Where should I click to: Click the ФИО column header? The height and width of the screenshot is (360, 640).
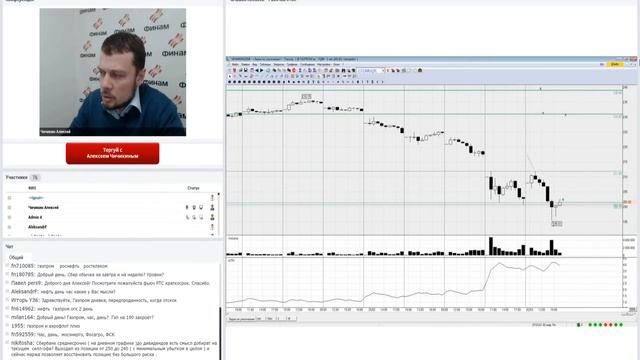tap(32, 188)
